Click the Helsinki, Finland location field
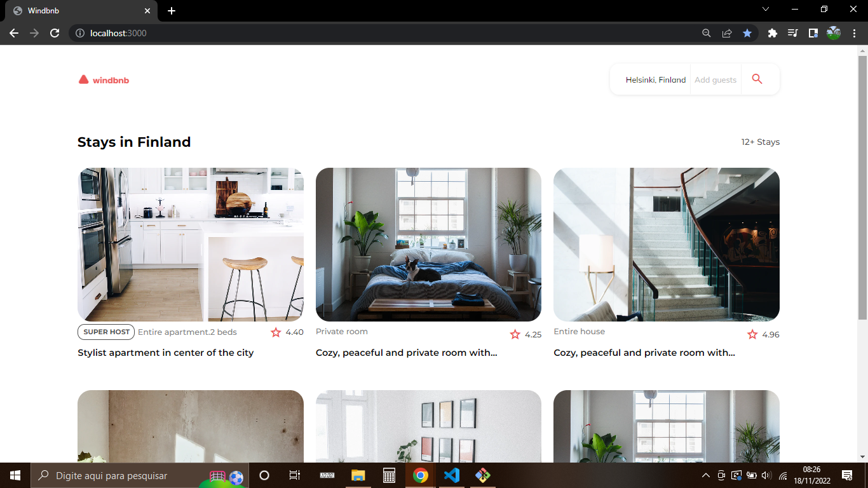Image resolution: width=868 pixels, height=488 pixels. [655, 79]
